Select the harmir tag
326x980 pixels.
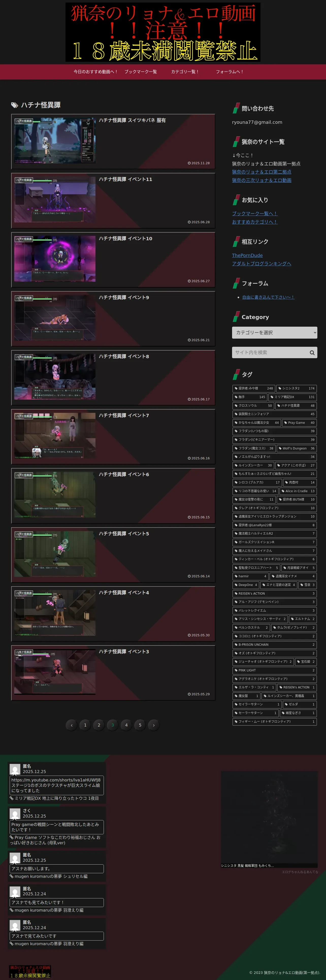[250, 576]
